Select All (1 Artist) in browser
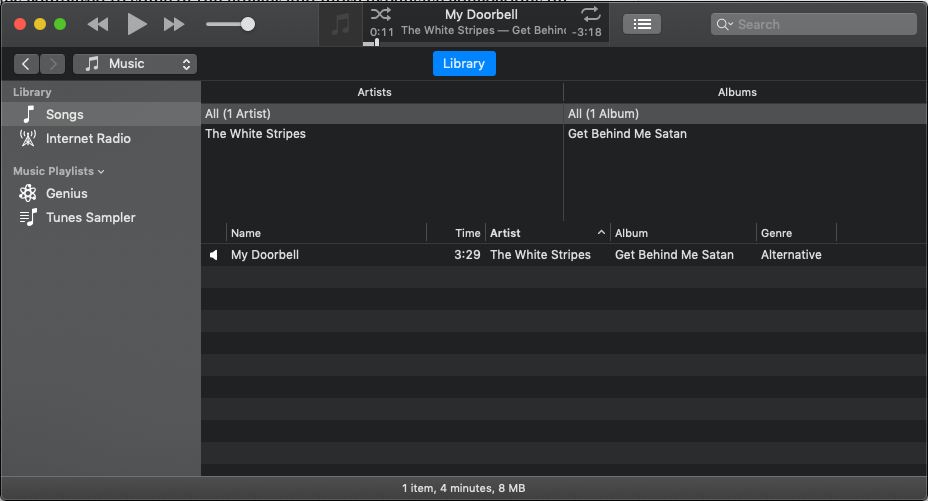 [x=382, y=114]
